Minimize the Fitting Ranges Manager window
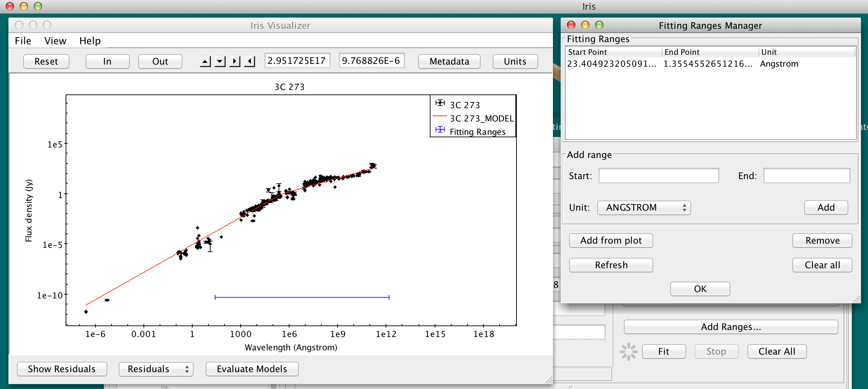Image resolution: width=868 pixels, height=389 pixels. (x=585, y=25)
